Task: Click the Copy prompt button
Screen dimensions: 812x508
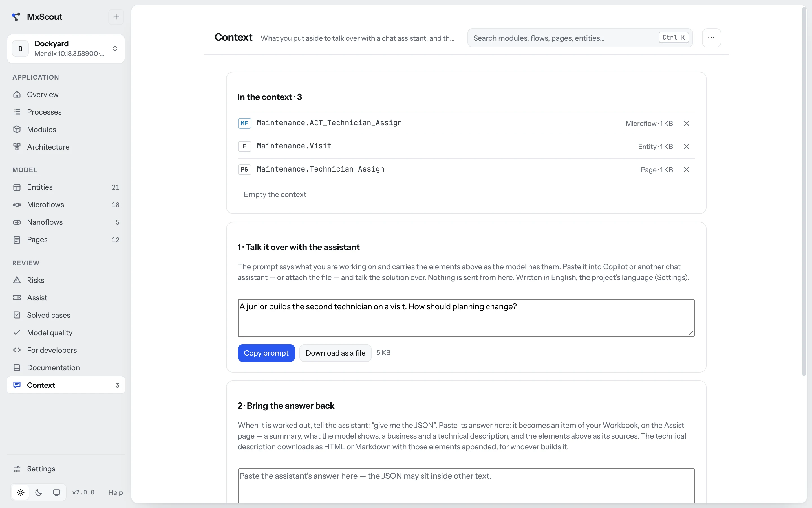Action: coord(266,353)
